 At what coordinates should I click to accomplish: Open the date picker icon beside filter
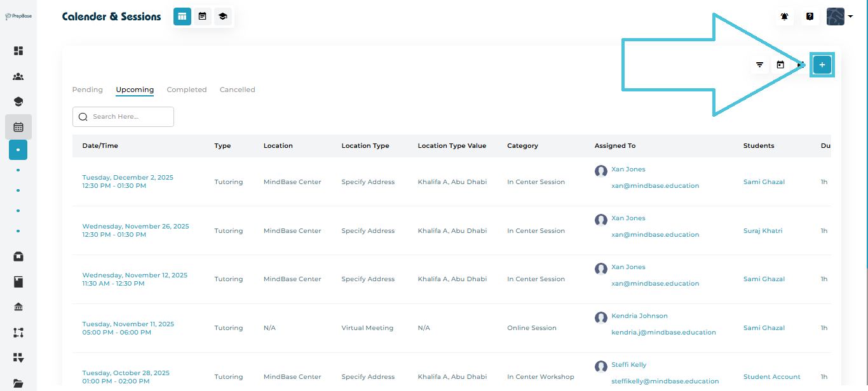tap(780, 65)
